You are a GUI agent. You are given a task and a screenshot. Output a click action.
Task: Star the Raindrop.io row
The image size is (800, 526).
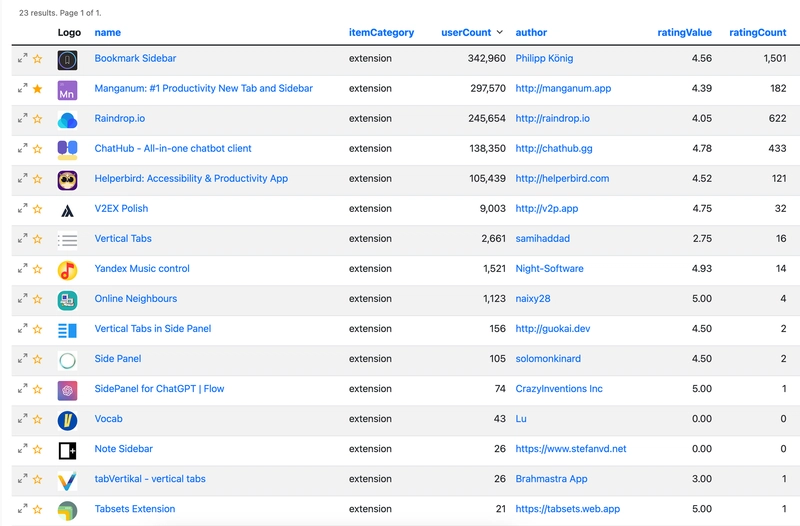pyautogui.click(x=37, y=119)
